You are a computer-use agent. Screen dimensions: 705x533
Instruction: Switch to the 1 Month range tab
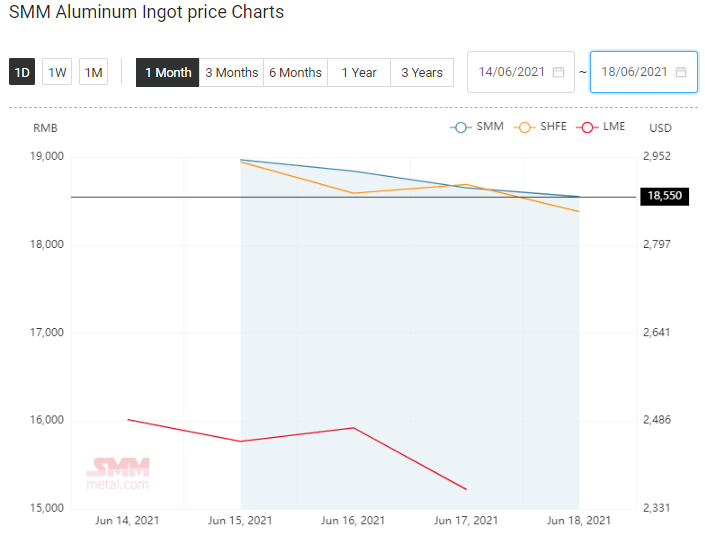(x=168, y=72)
